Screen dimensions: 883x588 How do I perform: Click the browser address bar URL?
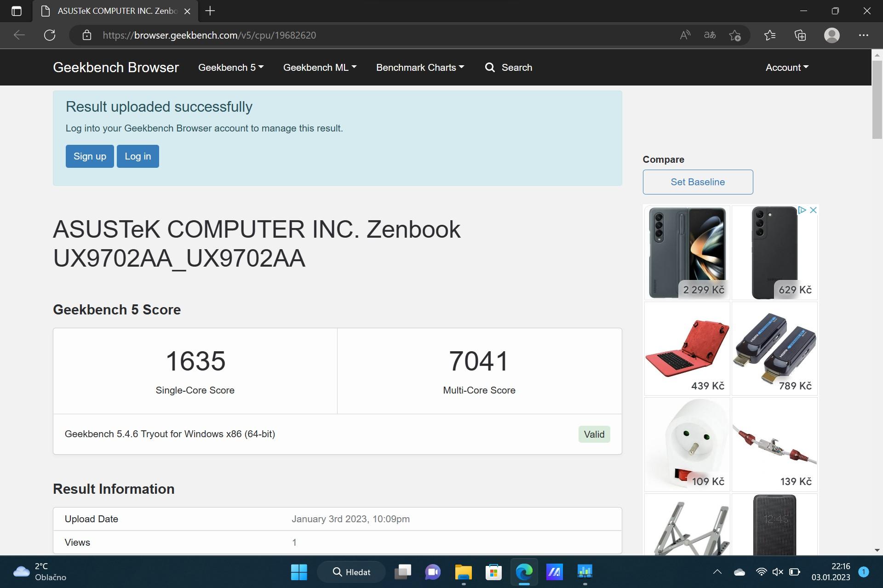pos(209,35)
